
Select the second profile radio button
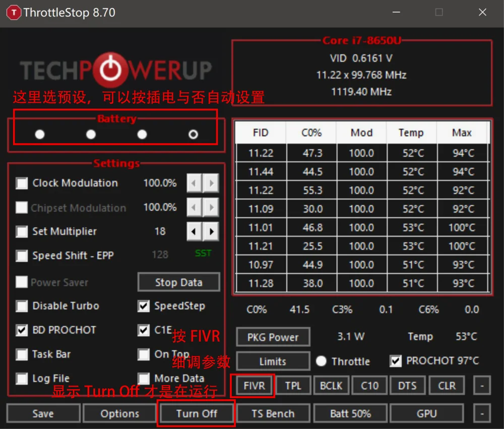coord(91,134)
